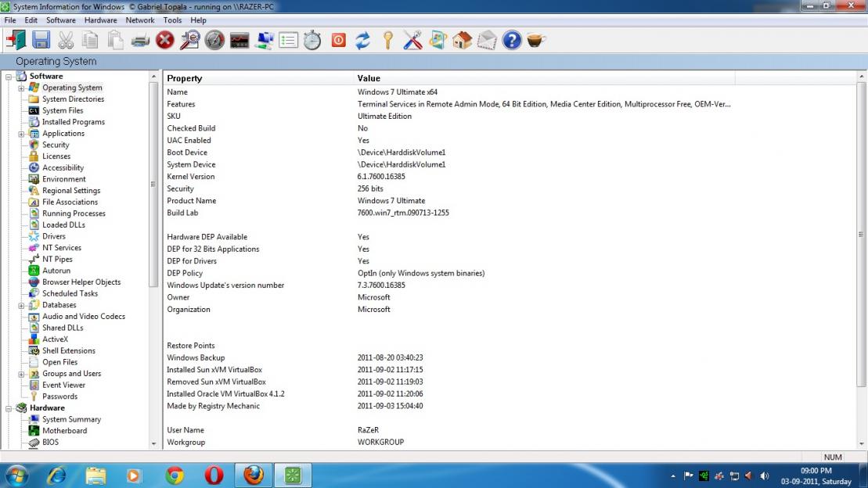Open the Network menu
This screenshot has height=488, width=868.
click(x=140, y=20)
